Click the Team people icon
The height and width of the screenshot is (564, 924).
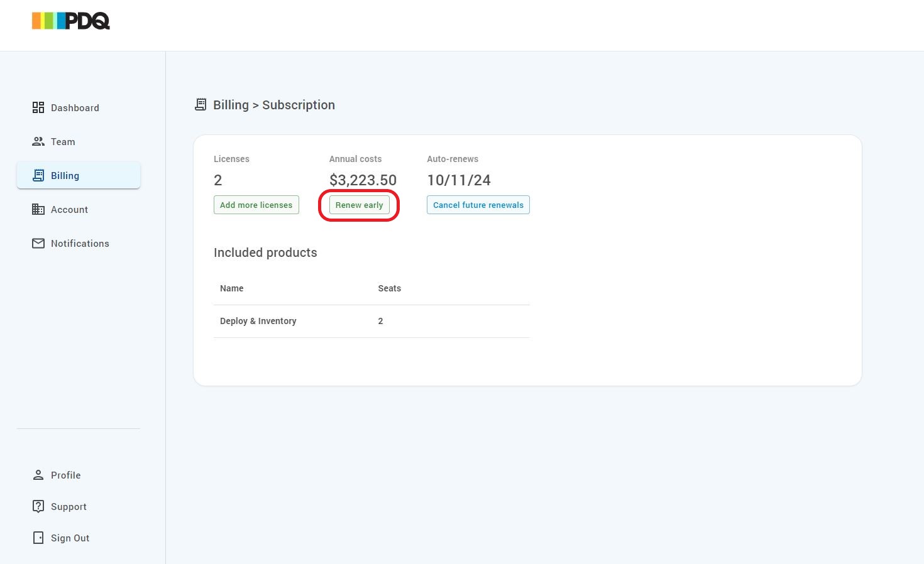38,141
